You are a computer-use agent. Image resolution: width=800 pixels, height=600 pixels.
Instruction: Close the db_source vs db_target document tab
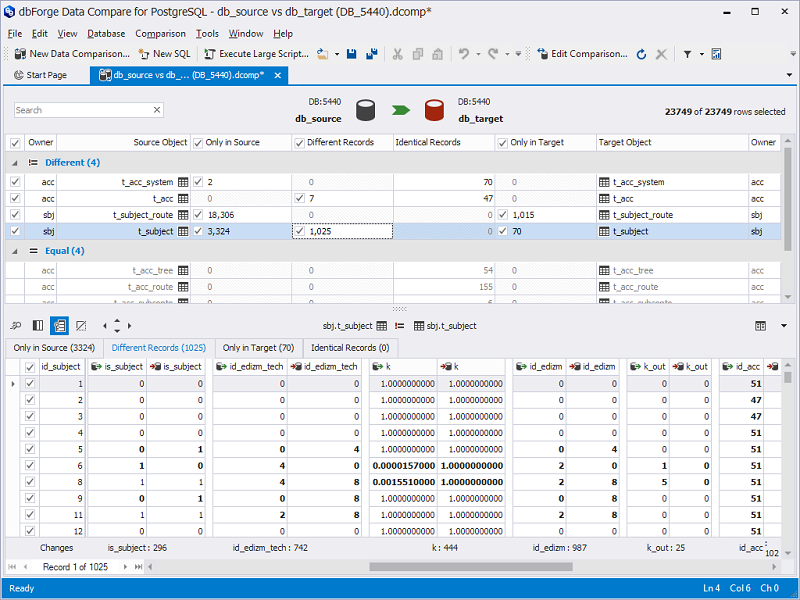(x=278, y=75)
